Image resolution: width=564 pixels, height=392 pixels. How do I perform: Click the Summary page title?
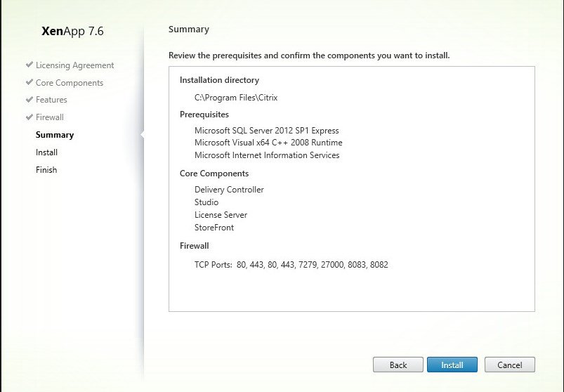coord(189,29)
